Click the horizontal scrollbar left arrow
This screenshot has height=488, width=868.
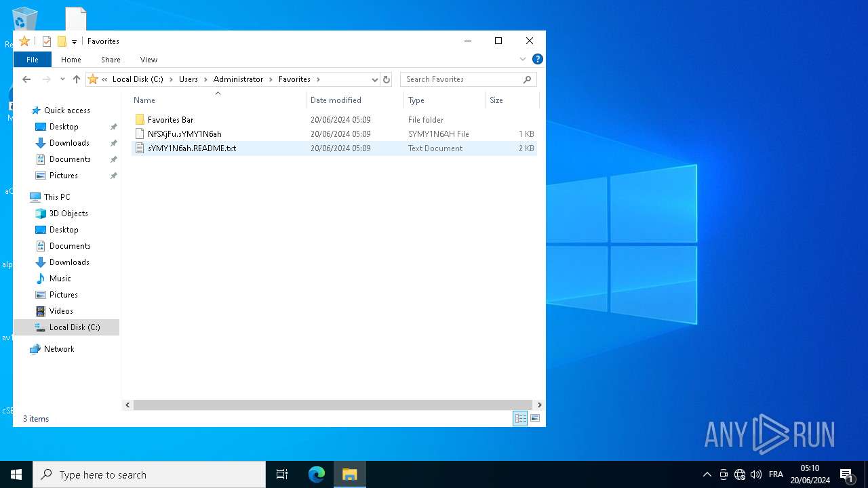pyautogui.click(x=127, y=405)
